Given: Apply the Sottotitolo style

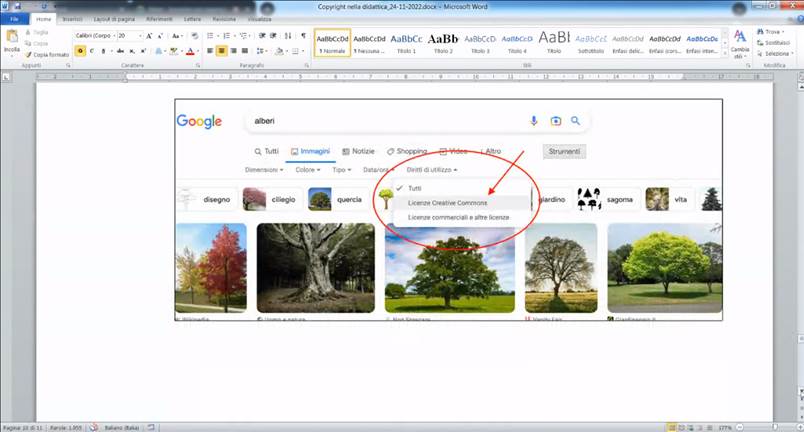Looking at the screenshot, I should click(x=591, y=43).
